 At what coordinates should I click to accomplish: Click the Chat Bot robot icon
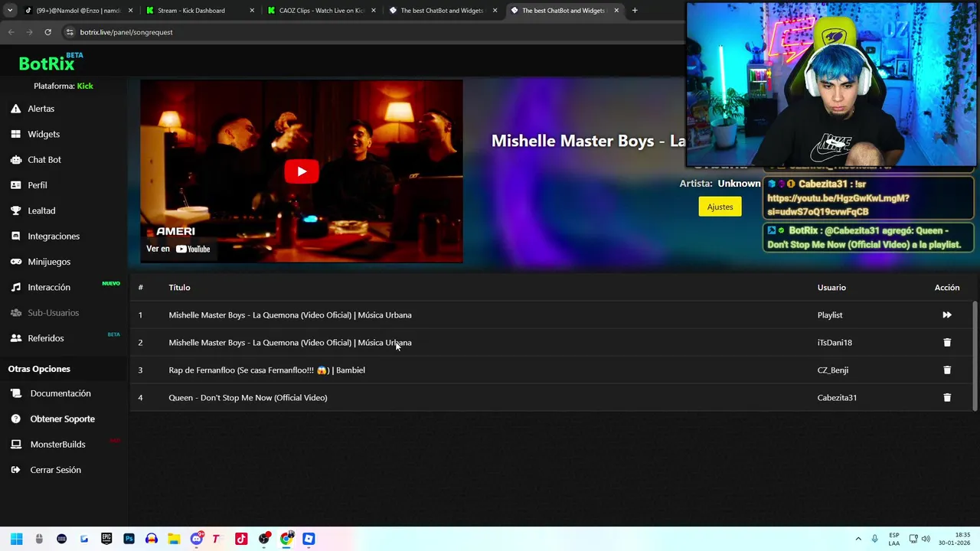point(15,159)
